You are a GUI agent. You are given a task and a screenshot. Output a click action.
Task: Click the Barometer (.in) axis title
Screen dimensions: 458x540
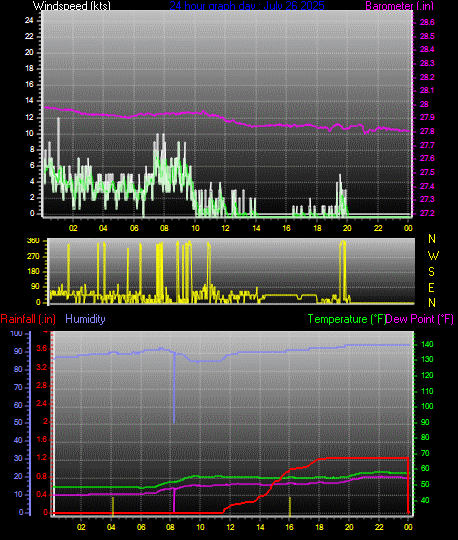pos(399,6)
